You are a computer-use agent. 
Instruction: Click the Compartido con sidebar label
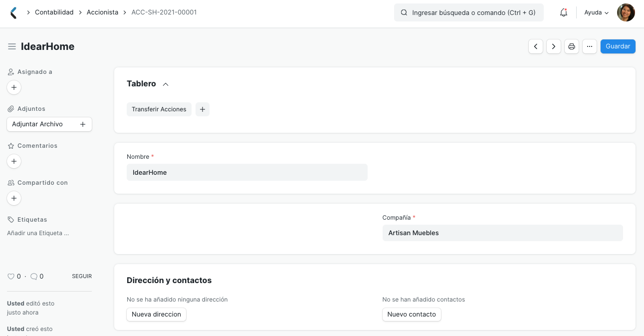[x=42, y=183]
